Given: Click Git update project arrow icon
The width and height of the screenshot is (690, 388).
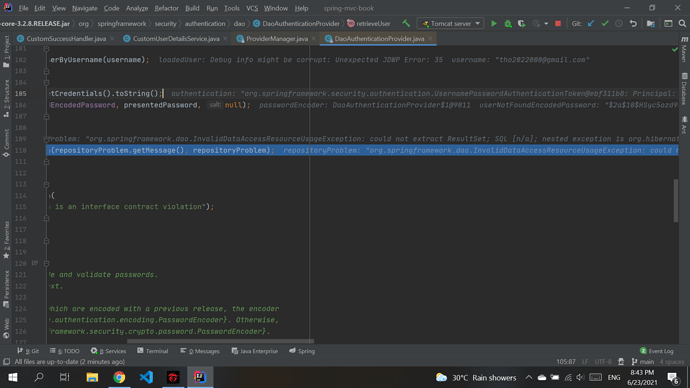Looking at the screenshot, I should [x=591, y=24].
